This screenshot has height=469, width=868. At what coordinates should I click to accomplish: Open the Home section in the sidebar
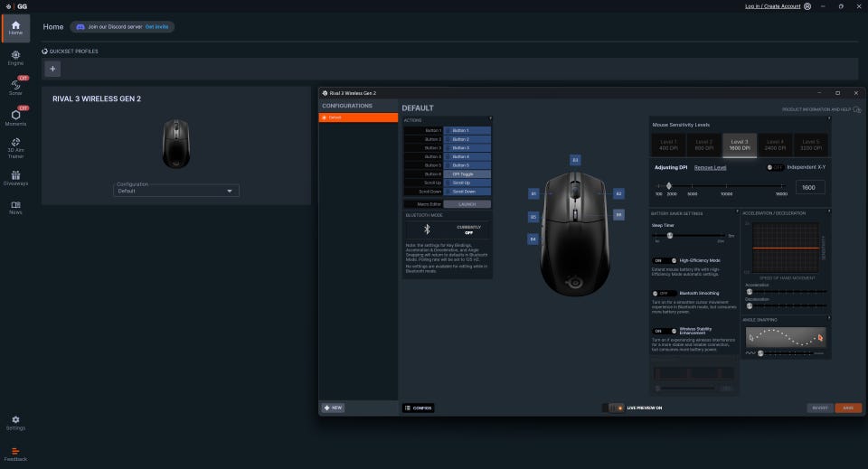[15, 28]
